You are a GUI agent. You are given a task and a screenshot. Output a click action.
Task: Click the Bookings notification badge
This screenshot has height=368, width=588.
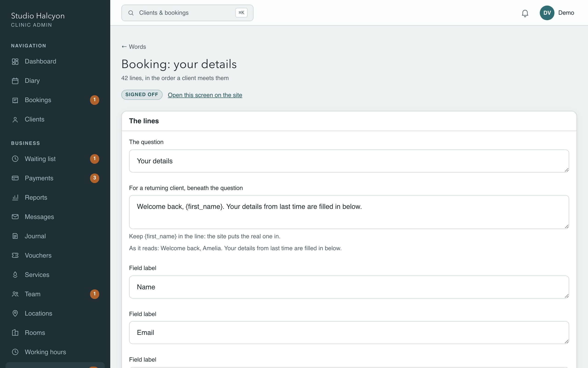click(95, 100)
